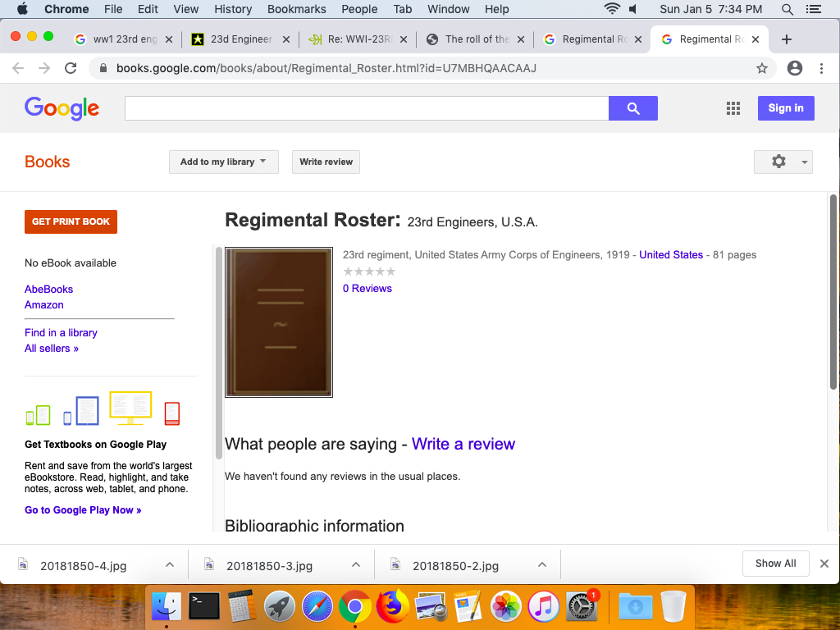Click the blue Google search button

click(x=632, y=108)
